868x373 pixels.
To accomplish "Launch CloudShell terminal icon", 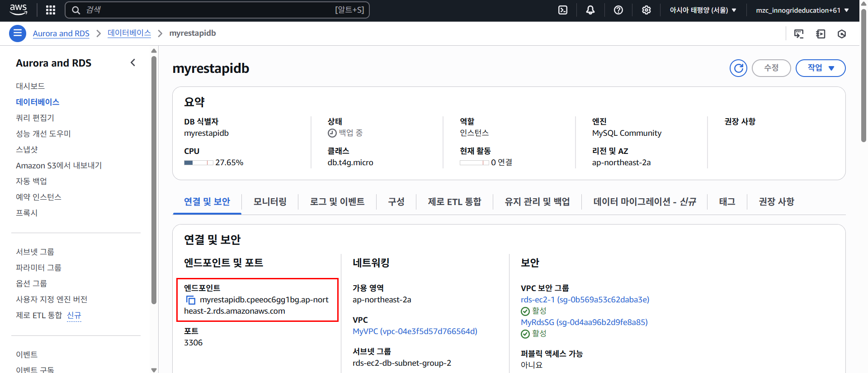I will [563, 10].
